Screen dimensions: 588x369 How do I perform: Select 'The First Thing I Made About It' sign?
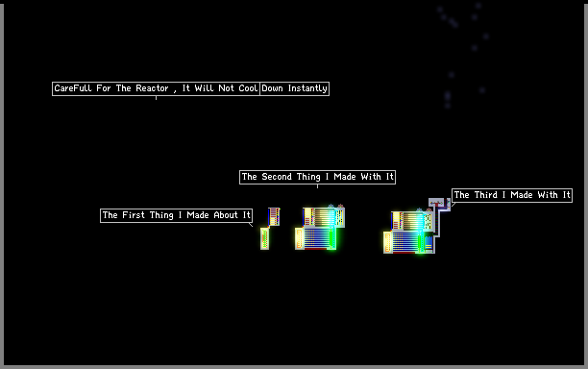click(176, 215)
